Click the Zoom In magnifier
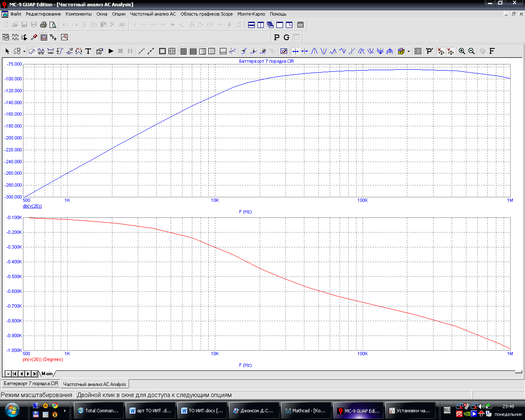This screenshot has width=525, height=420. (x=462, y=51)
